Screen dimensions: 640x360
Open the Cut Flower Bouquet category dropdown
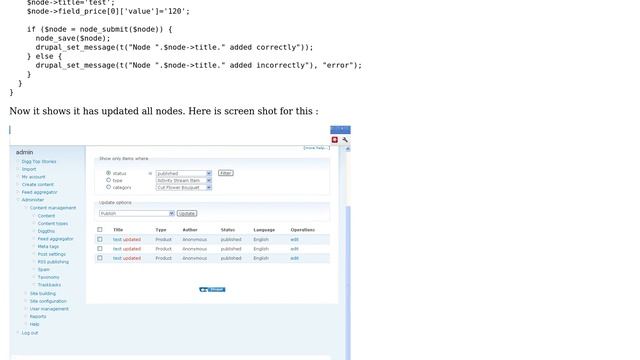(184, 187)
